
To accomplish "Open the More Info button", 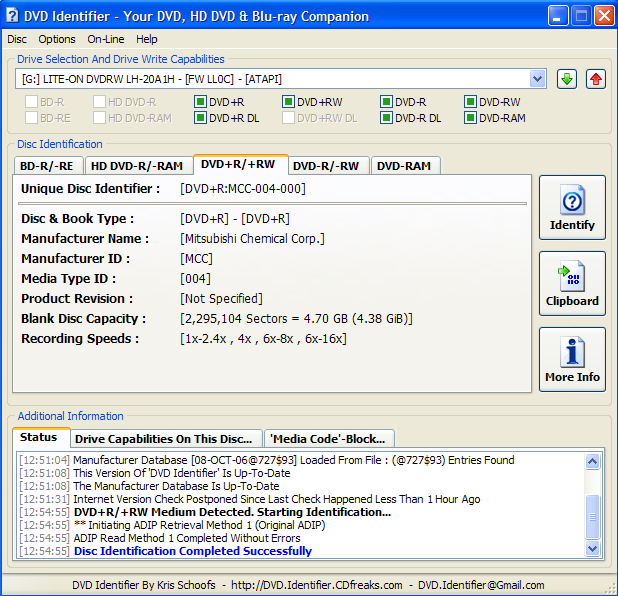I will [x=572, y=359].
